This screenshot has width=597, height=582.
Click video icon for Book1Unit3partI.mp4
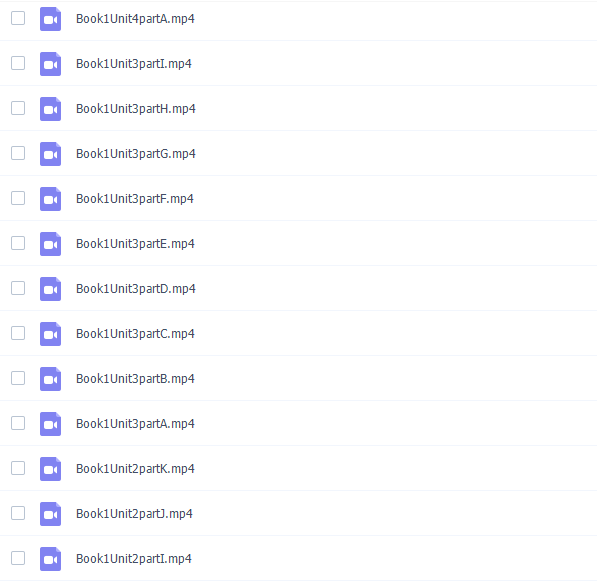tap(50, 64)
